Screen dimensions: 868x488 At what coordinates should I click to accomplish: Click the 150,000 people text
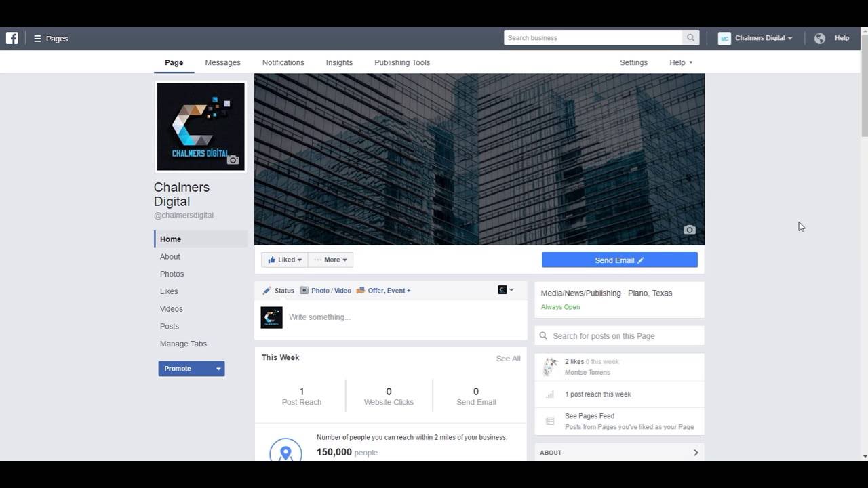tap(347, 453)
